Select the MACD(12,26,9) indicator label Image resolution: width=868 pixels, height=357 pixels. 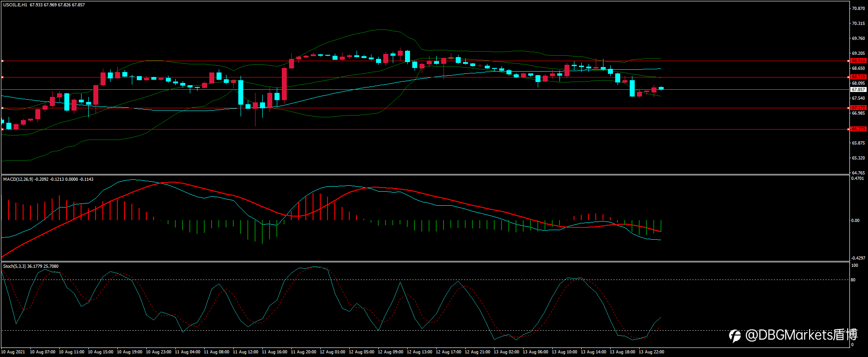(x=18, y=179)
